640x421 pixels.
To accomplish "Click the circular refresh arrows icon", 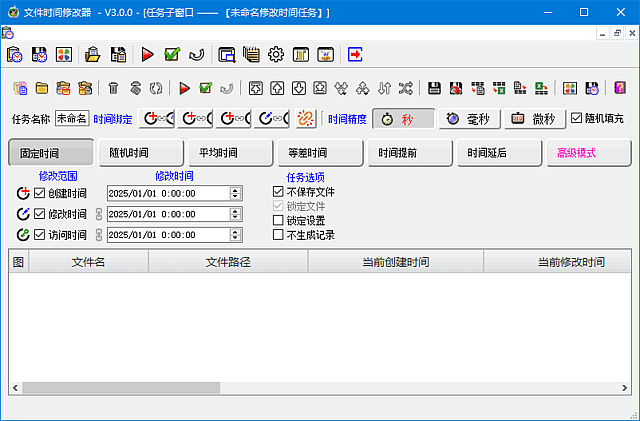I will click(155, 88).
